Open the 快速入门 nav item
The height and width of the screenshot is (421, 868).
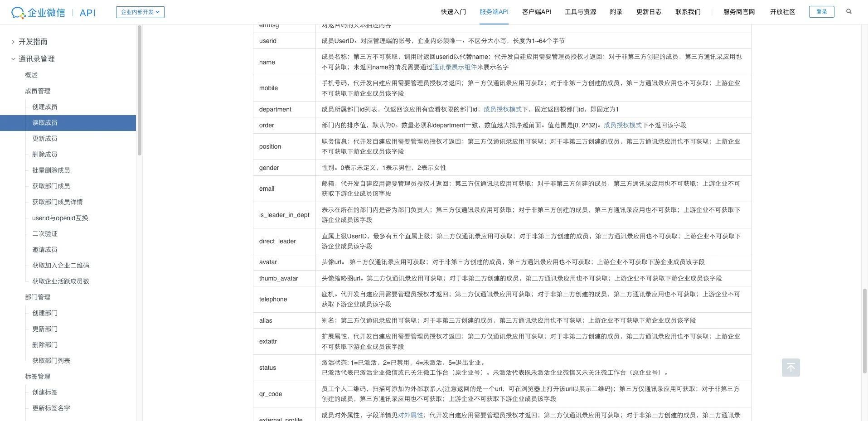point(453,12)
